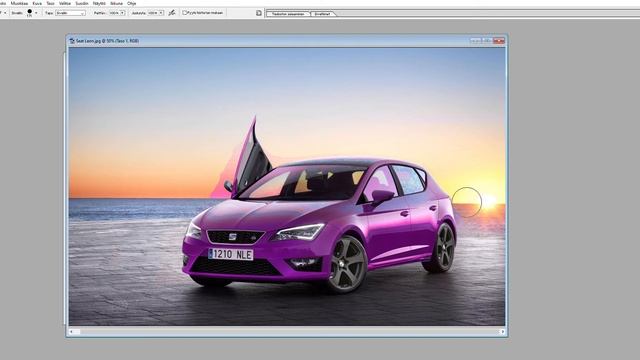Minimize the Seat Leon document window
Image resolution: width=640 pixels, height=360 pixels.
475,40
